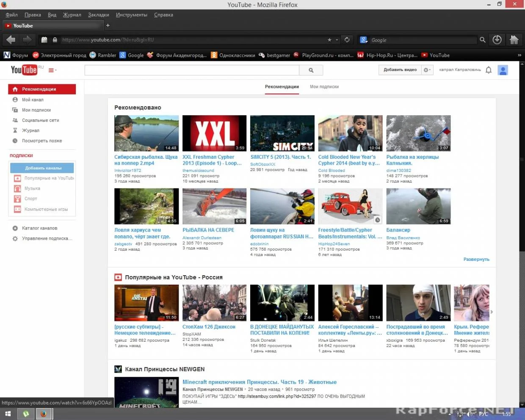This screenshot has width=525, height=420.
Task: Open Журнал in the left sidebar
Action: click(30, 130)
